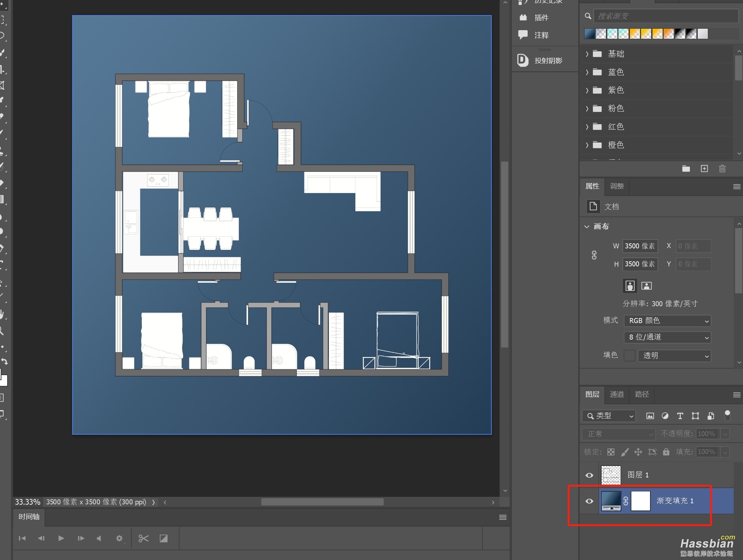Filter layers by shape layers
The height and width of the screenshot is (560, 743).
coord(695,416)
